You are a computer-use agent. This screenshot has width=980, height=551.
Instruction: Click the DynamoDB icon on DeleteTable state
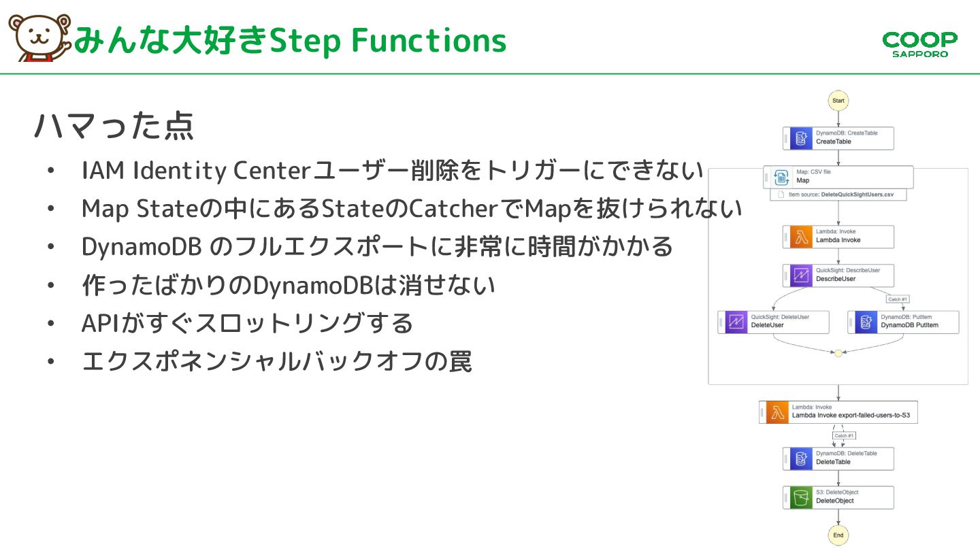point(800,458)
